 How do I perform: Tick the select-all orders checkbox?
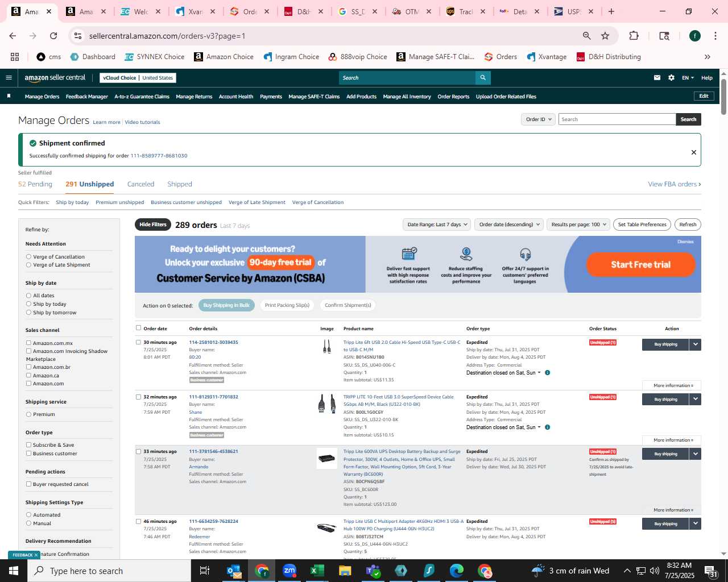point(138,328)
